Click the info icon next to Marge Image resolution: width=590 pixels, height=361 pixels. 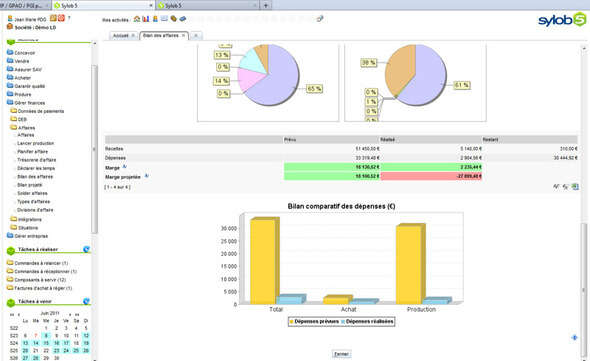point(125,166)
